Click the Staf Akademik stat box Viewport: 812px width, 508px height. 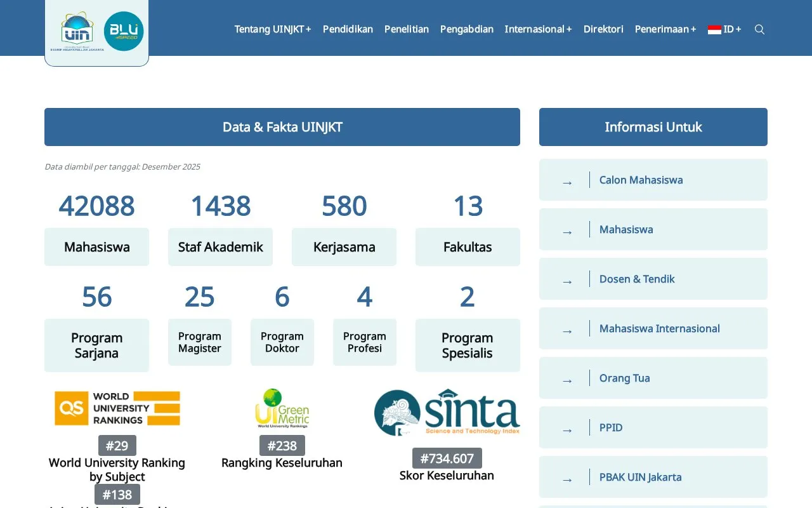[x=220, y=247]
